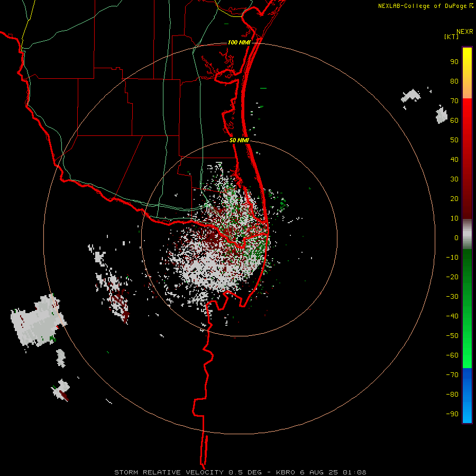Screen dimensions: 476x476
Task: Click the 40 value on velocity scale
Action: [x=454, y=160]
